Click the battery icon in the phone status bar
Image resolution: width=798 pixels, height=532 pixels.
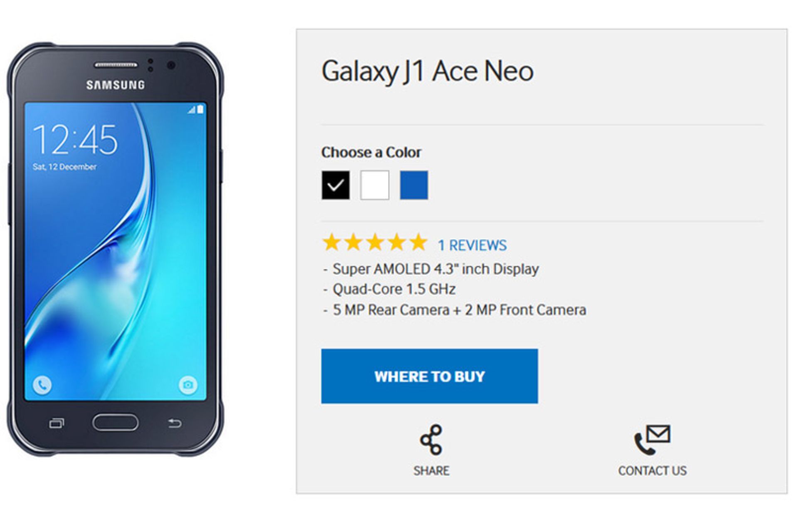pyautogui.click(x=200, y=109)
